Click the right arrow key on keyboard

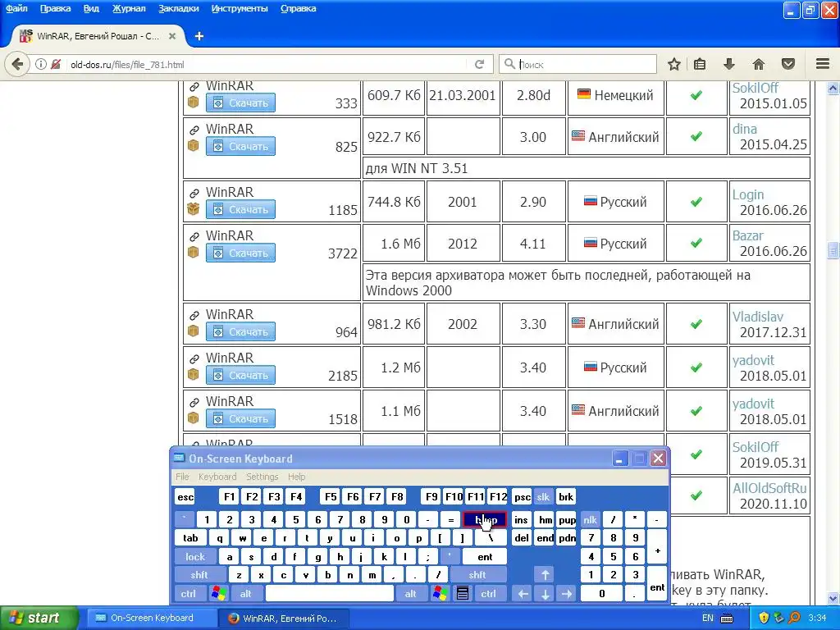click(x=567, y=594)
